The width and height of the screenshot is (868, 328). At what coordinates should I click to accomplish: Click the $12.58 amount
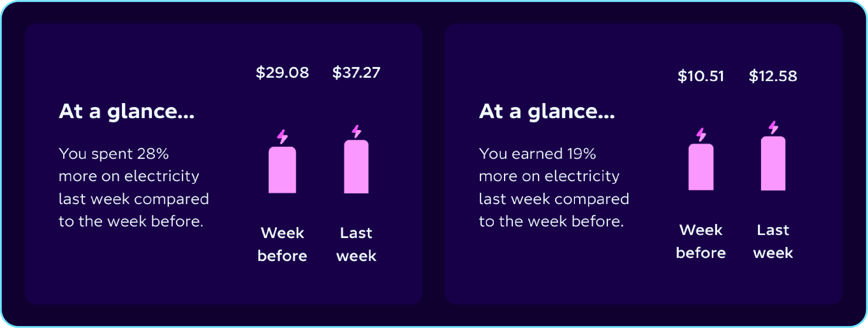coord(773,76)
